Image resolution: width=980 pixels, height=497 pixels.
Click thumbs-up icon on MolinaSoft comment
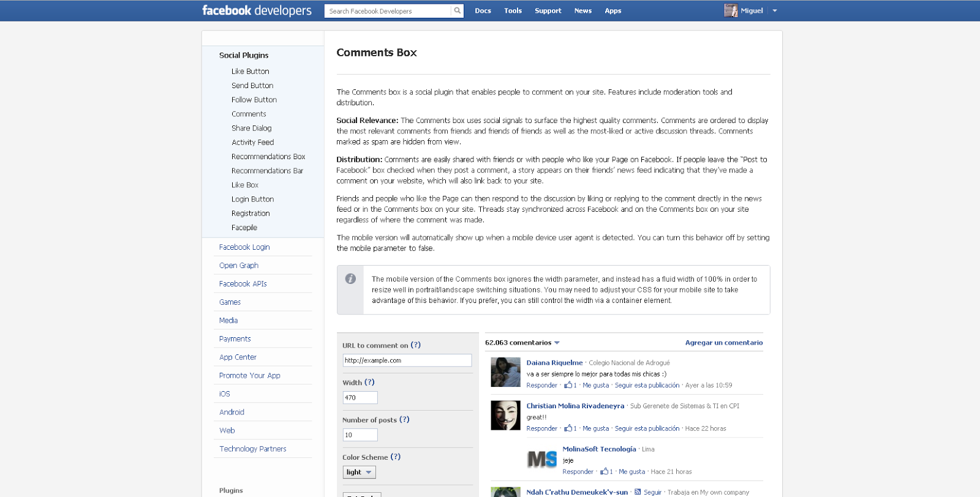coord(604,471)
